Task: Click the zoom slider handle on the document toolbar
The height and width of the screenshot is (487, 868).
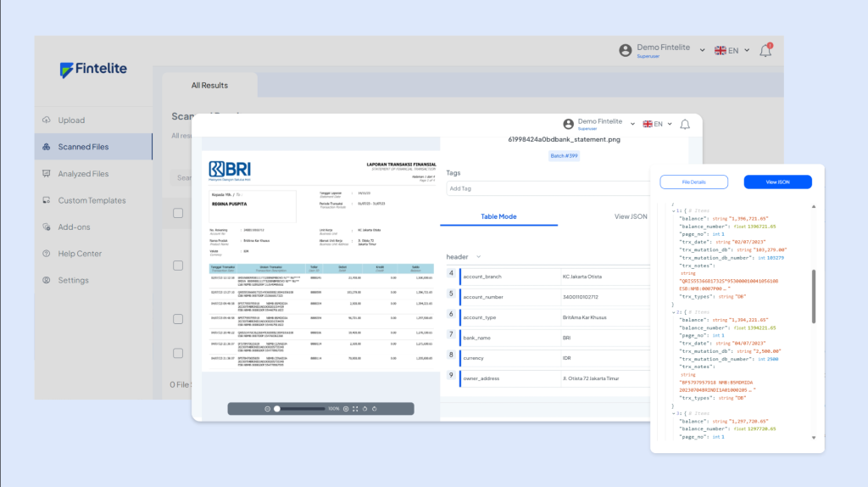Action: [276, 408]
